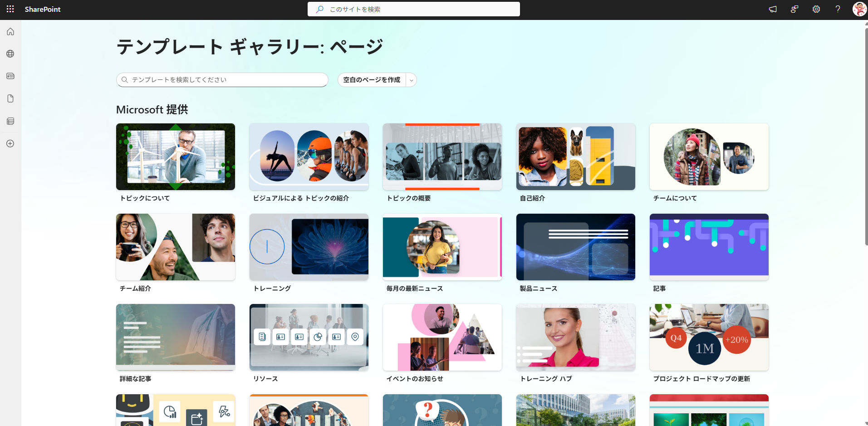Viewport: 868px width, 426px height.
Task: Open the megaphone feedback icon
Action: [x=773, y=9]
